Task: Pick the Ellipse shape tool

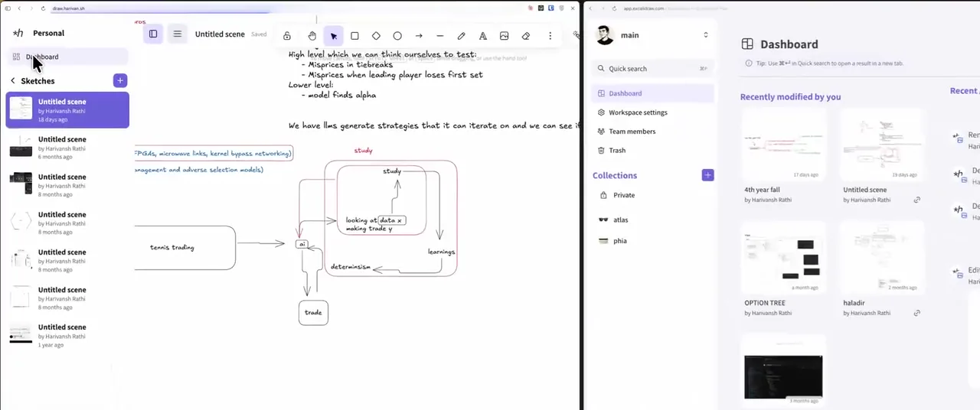Action: [397, 36]
